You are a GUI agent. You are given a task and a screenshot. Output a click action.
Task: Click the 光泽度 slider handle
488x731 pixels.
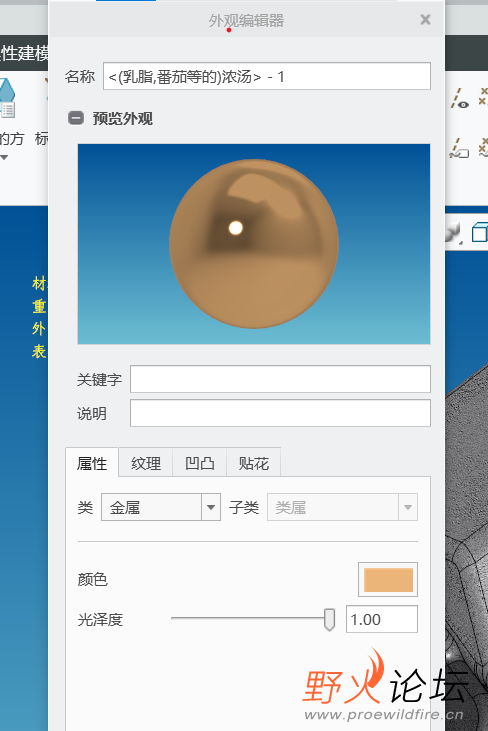pyautogui.click(x=329, y=620)
